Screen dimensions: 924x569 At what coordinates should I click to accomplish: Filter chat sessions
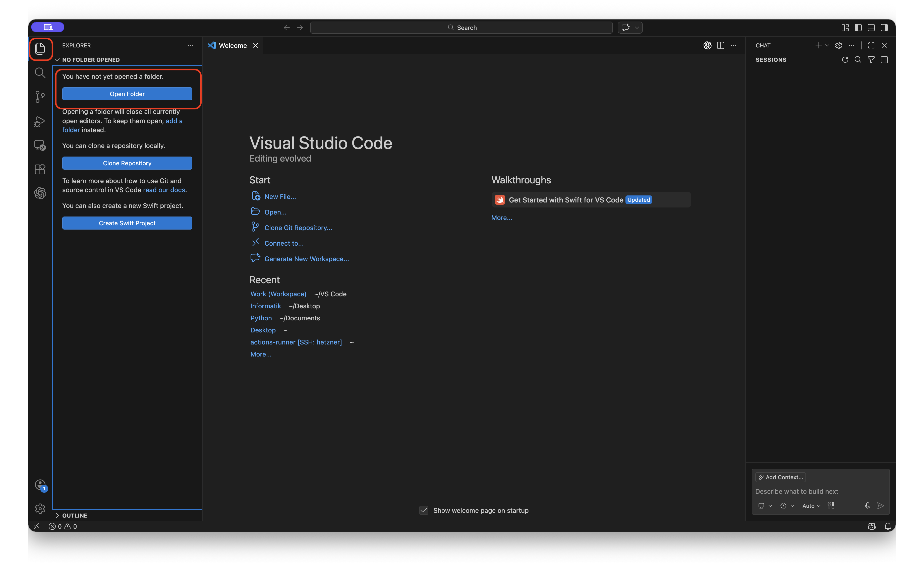[871, 60]
